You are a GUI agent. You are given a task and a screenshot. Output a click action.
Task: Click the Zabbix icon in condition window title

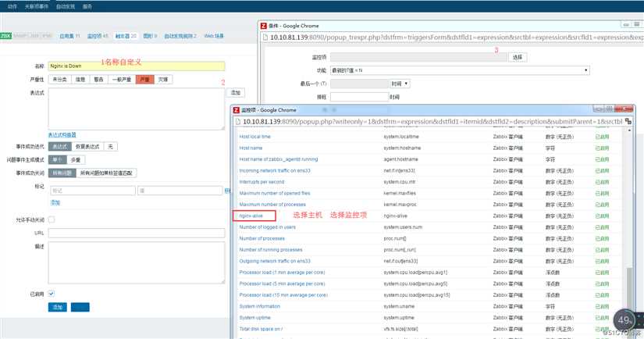(264, 26)
